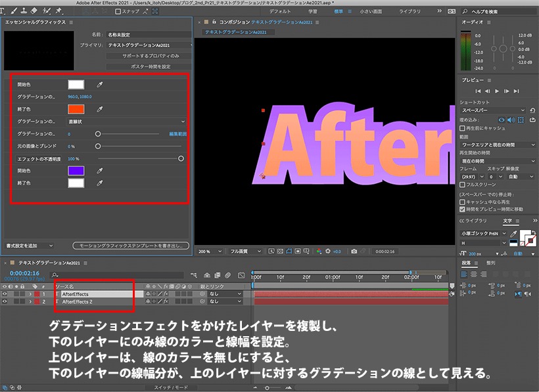Enable the スナップ checkbox

(x=118, y=11)
